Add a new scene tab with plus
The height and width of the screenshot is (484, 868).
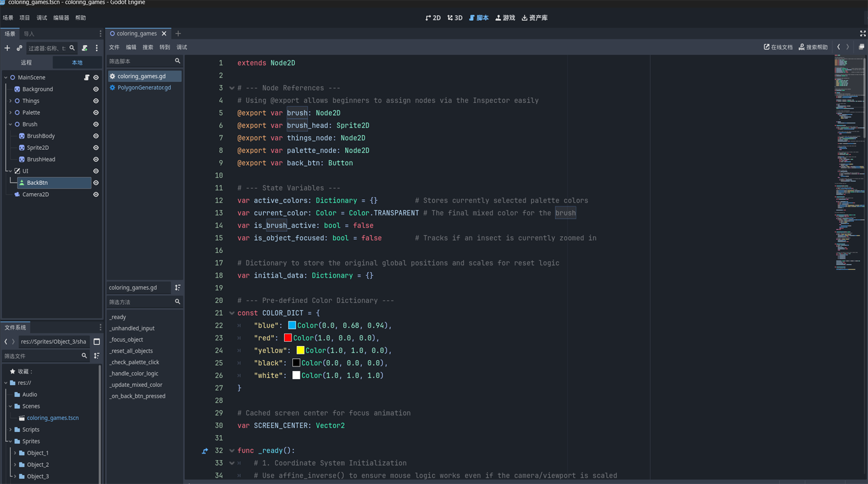click(x=178, y=34)
